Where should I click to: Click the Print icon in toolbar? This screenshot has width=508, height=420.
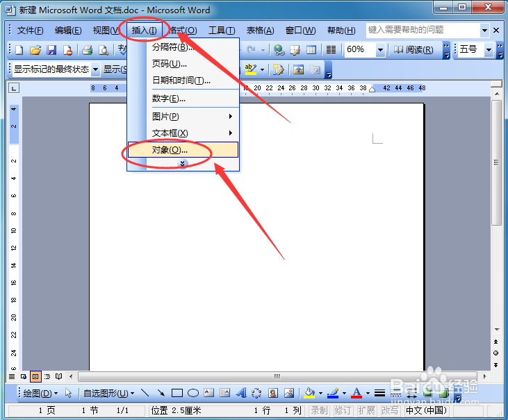pyautogui.click(x=87, y=50)
